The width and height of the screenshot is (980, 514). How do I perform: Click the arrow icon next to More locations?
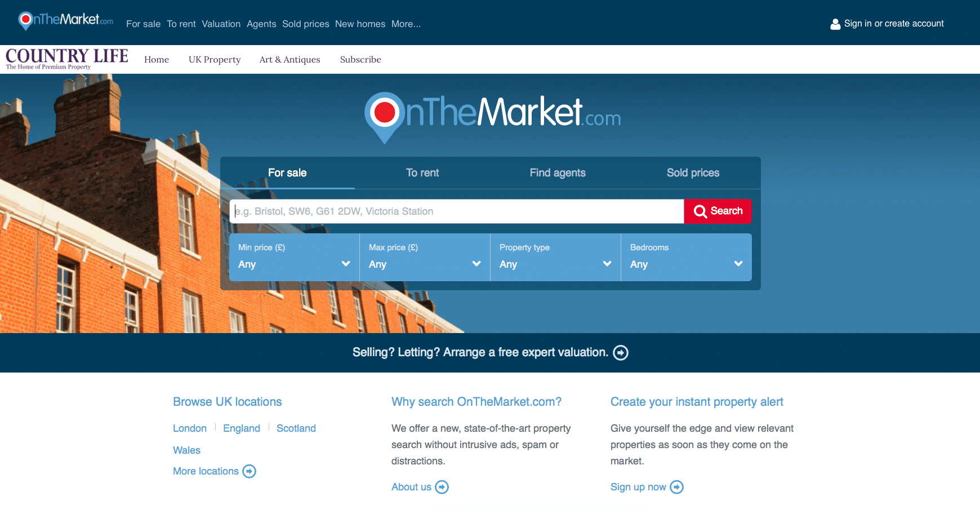[249, 471]
